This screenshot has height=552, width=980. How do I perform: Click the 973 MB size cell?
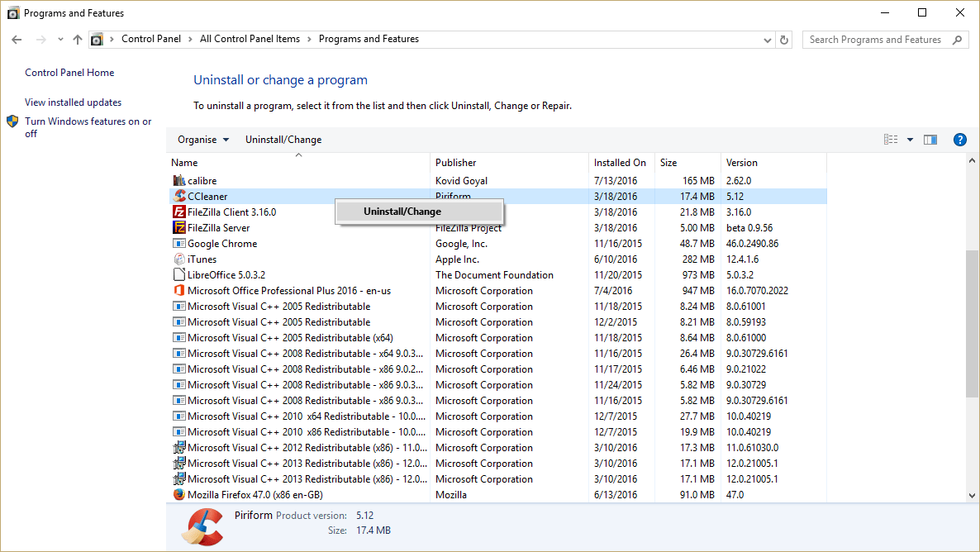coord(698,275)
